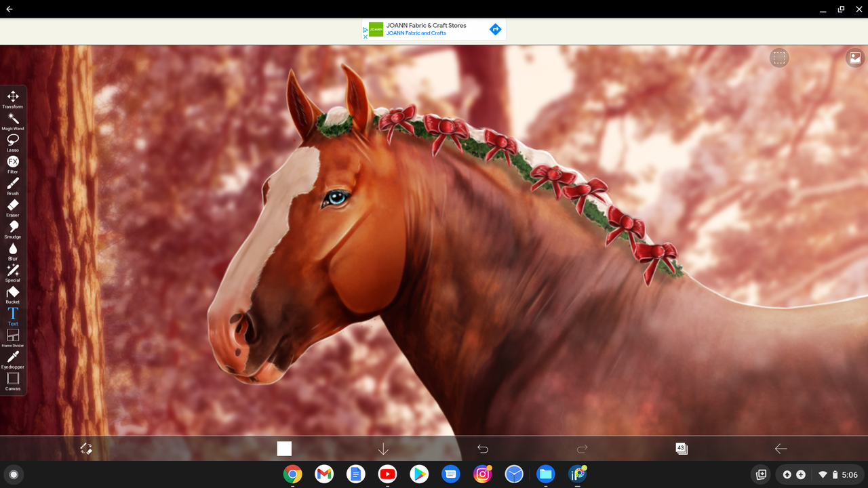Viewport: 868px width, 488px height.
Task: Choose the Lasso tool
Action: point(13,142)
